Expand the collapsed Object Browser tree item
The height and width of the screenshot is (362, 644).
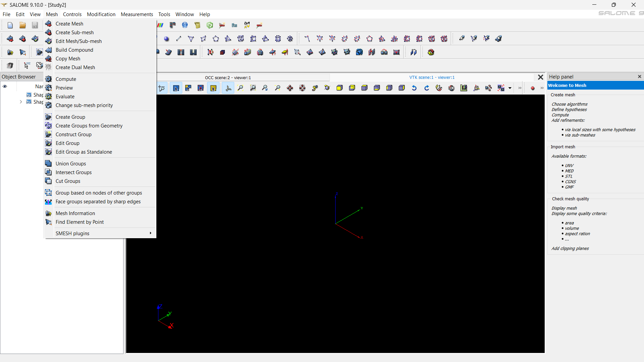(x=21, y=102)
